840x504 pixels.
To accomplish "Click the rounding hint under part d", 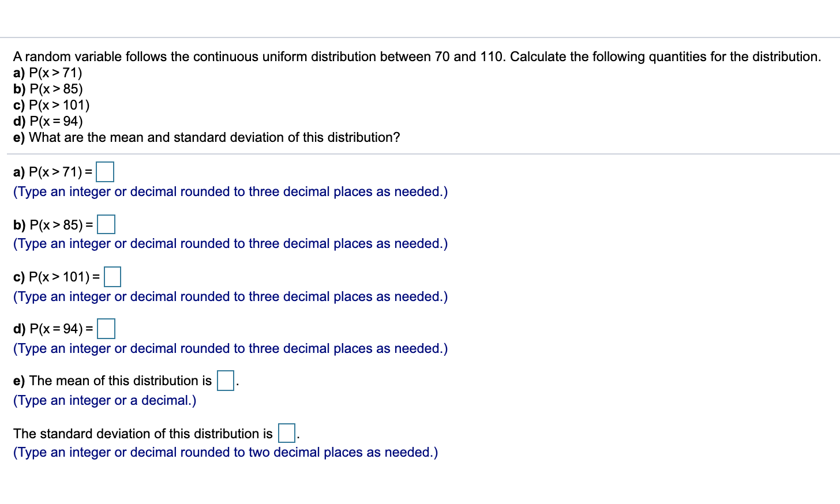I will [231, 348].
